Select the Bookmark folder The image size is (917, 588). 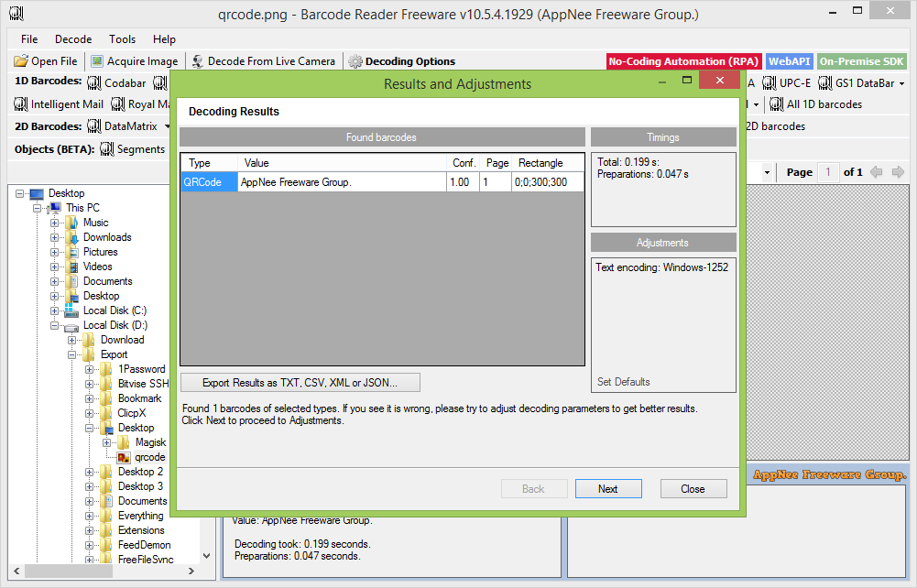tap(139, 398)
